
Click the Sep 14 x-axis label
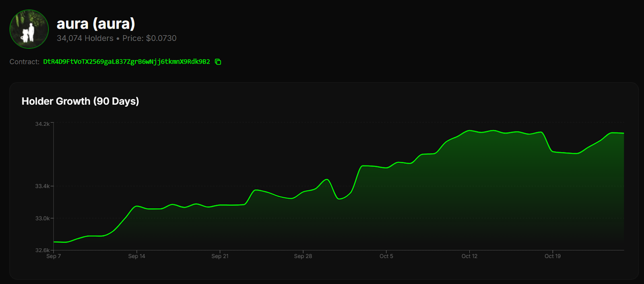[x=136, y=256]
